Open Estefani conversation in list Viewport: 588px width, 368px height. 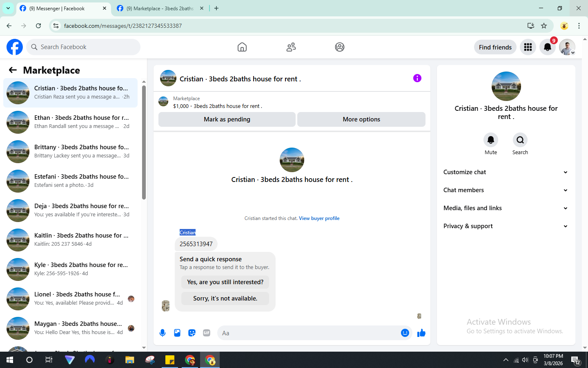70,181
